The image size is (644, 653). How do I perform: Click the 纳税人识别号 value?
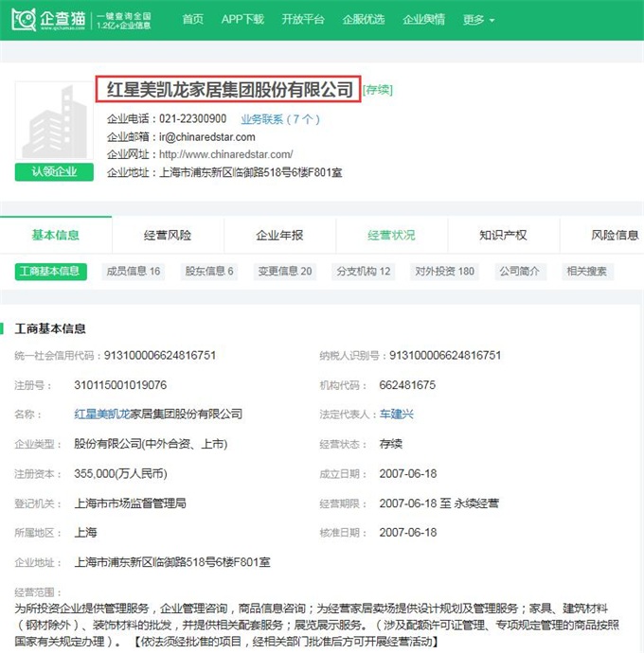pos(445,355)
